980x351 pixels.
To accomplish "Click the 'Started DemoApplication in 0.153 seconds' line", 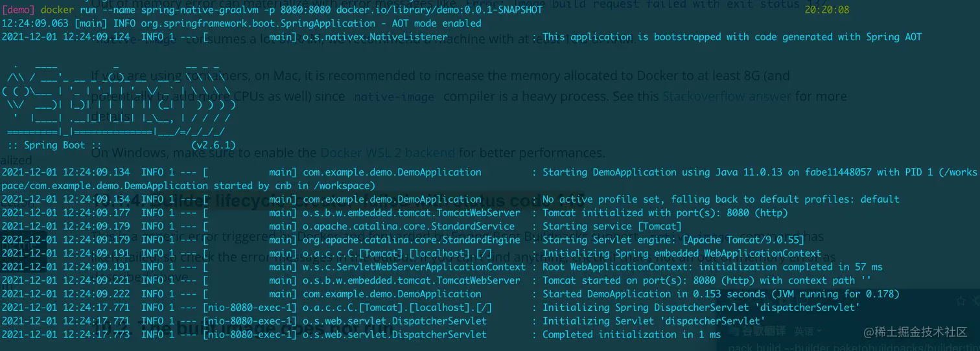I will [x=721, y=294].
